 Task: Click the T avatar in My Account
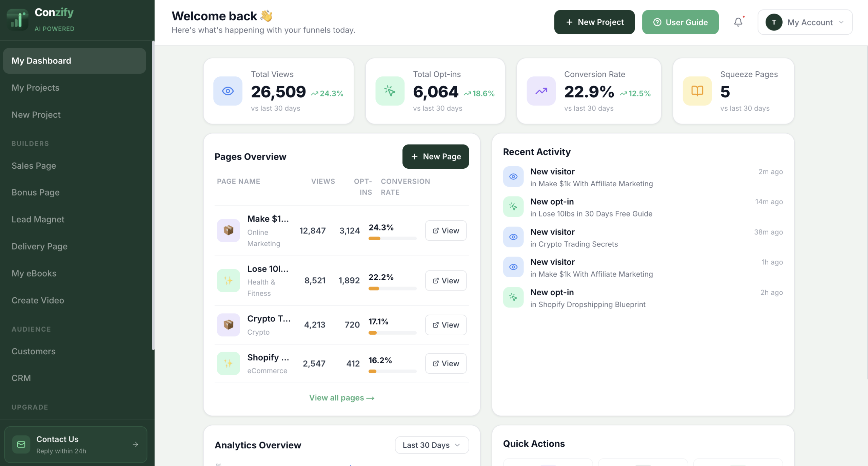(x=774, y=22)
